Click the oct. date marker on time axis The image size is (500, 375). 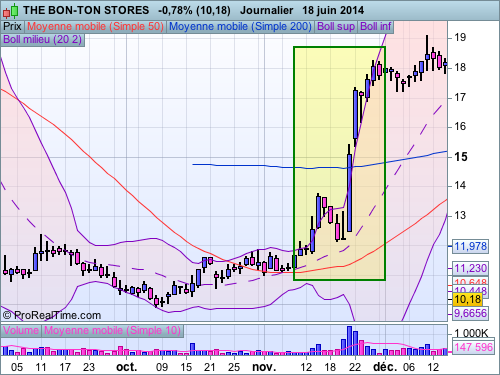(127, 367)
